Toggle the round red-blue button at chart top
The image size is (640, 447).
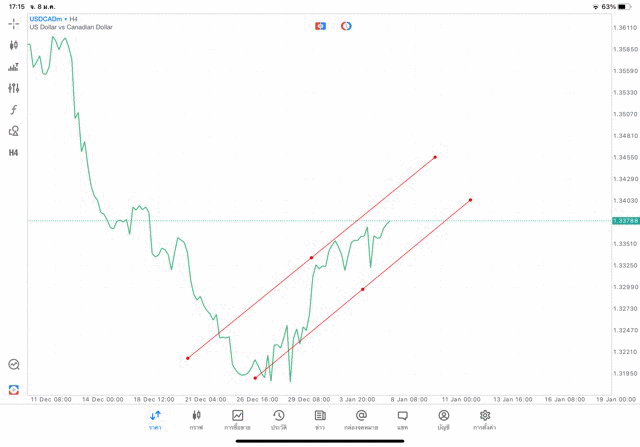click(346, 26)
